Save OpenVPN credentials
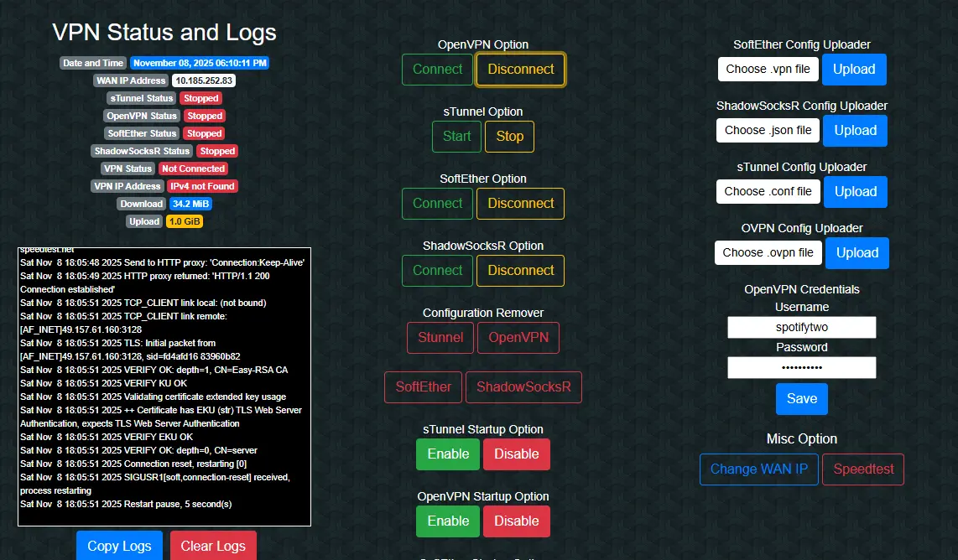Image resolution: width=958 pixels, height=560 pixels. coord(802,399)
